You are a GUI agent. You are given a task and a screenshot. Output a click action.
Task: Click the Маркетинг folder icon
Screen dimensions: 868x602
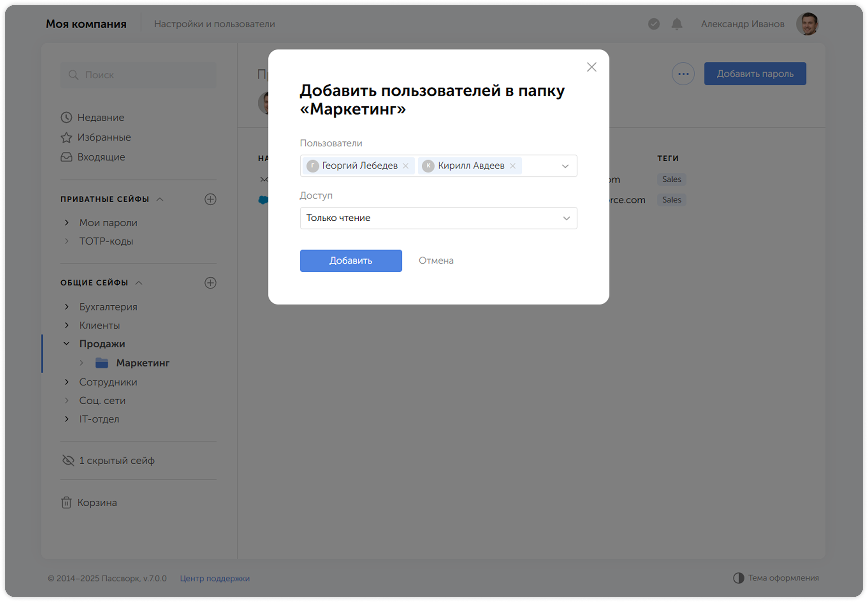point(102,363)
